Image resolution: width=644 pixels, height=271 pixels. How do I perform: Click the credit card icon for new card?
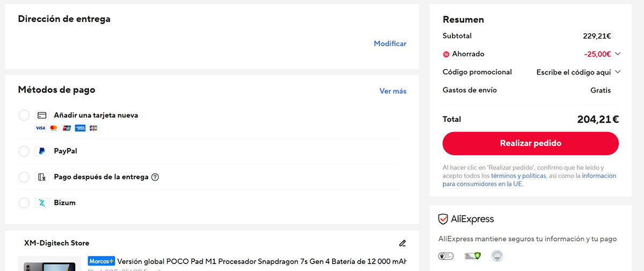coord(42,115)
